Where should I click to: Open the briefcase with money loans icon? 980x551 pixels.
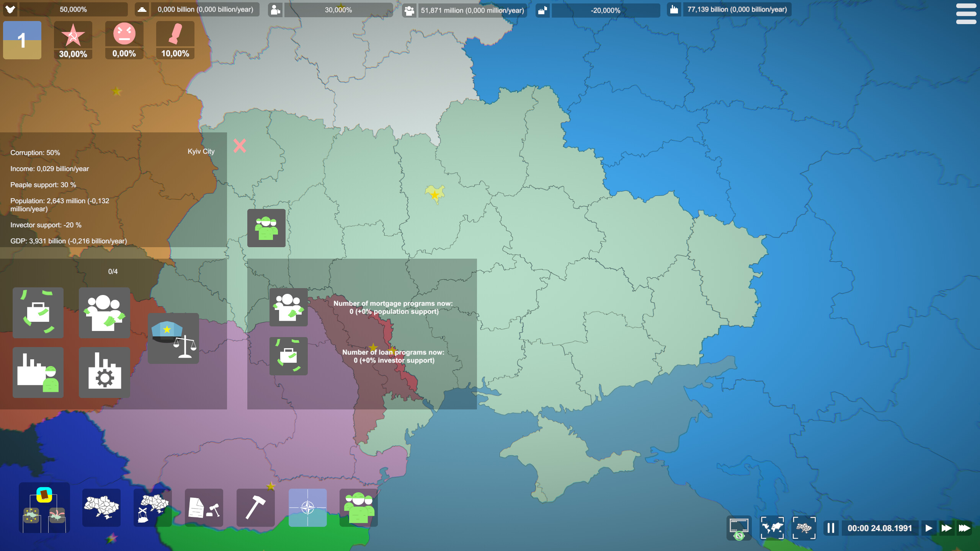click(x=289, y=356)
